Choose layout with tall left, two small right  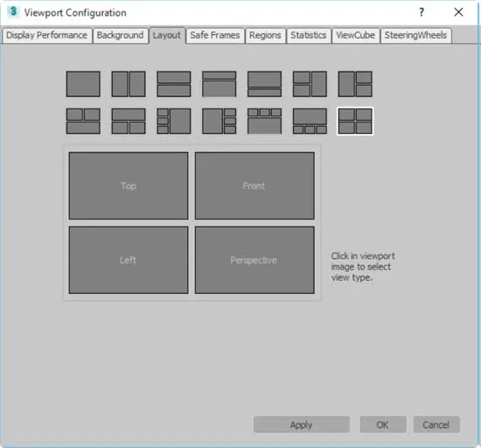point(355,84)
